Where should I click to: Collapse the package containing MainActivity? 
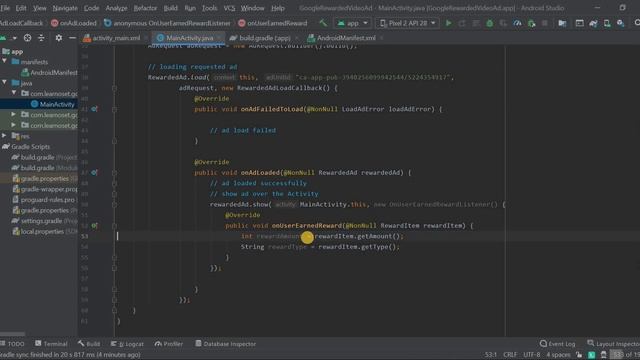[x=14, y=93]
